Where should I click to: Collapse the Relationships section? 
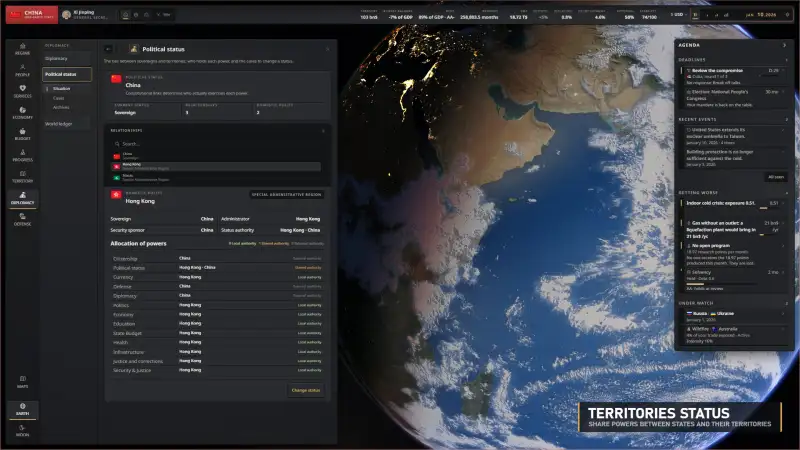pyautogui.click(x=323, y=131)
